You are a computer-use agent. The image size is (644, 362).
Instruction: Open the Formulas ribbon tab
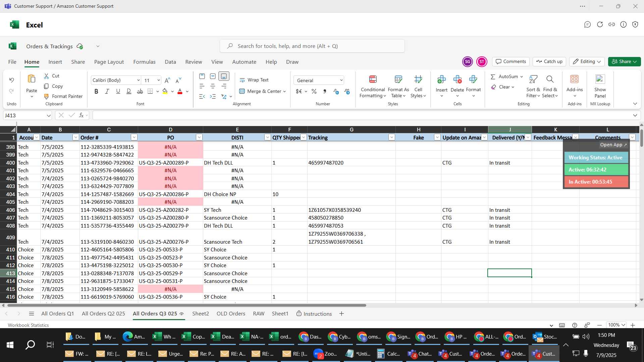coord(144,62)
